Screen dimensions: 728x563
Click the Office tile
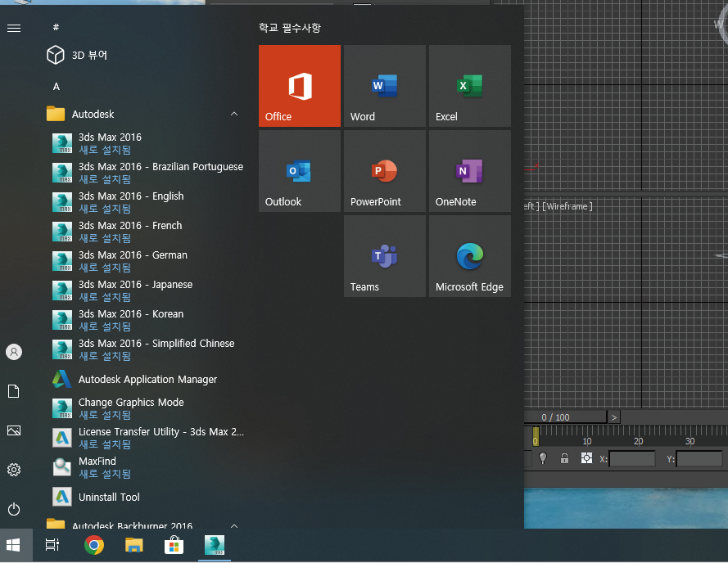click(300, 86)
